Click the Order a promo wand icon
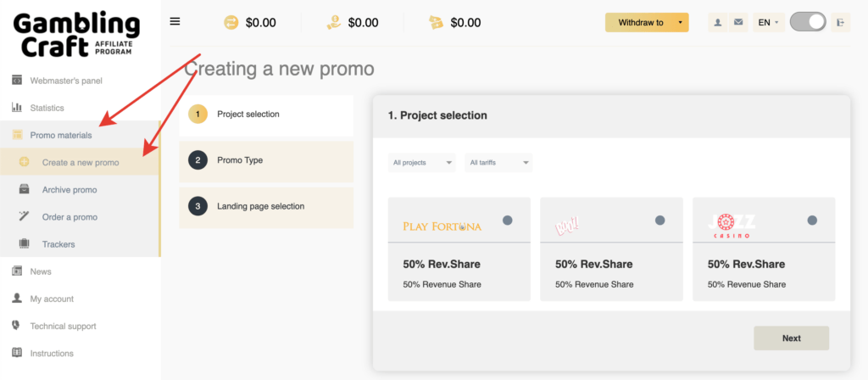Viewport: 868px width, 380px height. [x=25, y=217]
